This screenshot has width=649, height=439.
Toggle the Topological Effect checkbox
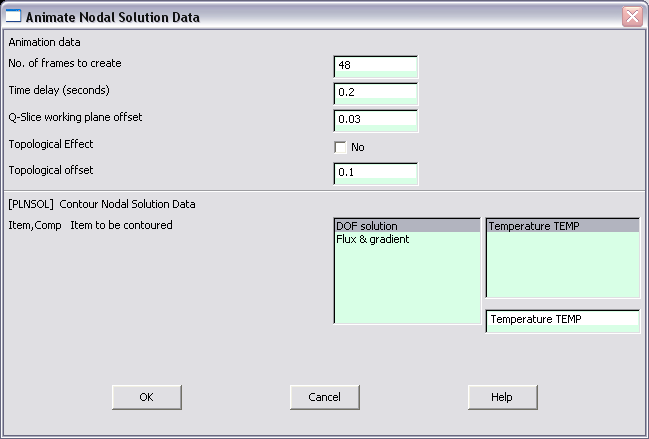click(340, 147)
